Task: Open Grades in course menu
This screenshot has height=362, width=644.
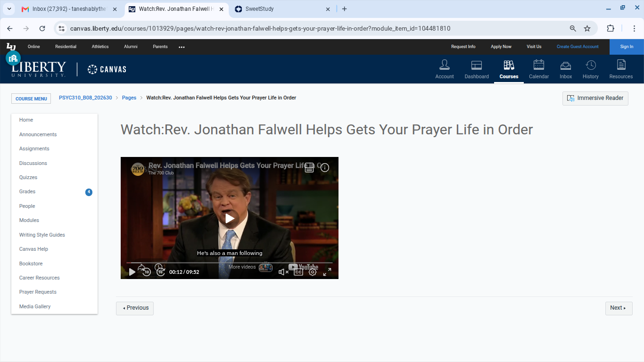Action: click(27, 192)
